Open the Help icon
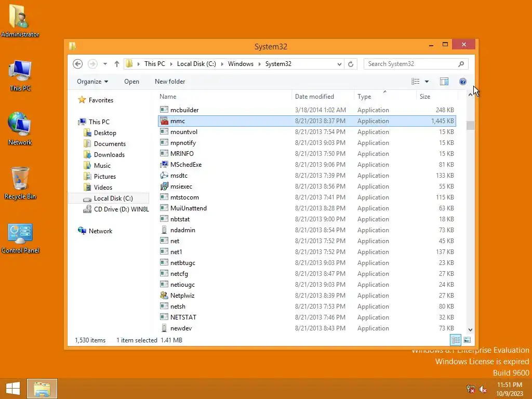Screen dimensions: 532x399 point(463,82)
